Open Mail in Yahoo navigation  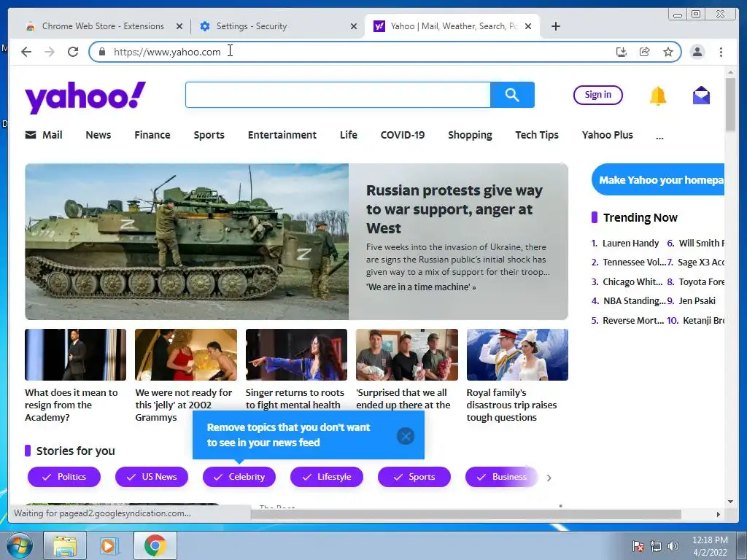tap(44, 135)
